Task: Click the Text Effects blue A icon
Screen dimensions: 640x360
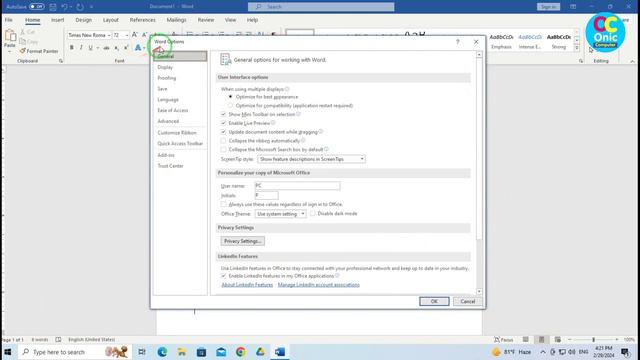Action: tap(138, 48)
